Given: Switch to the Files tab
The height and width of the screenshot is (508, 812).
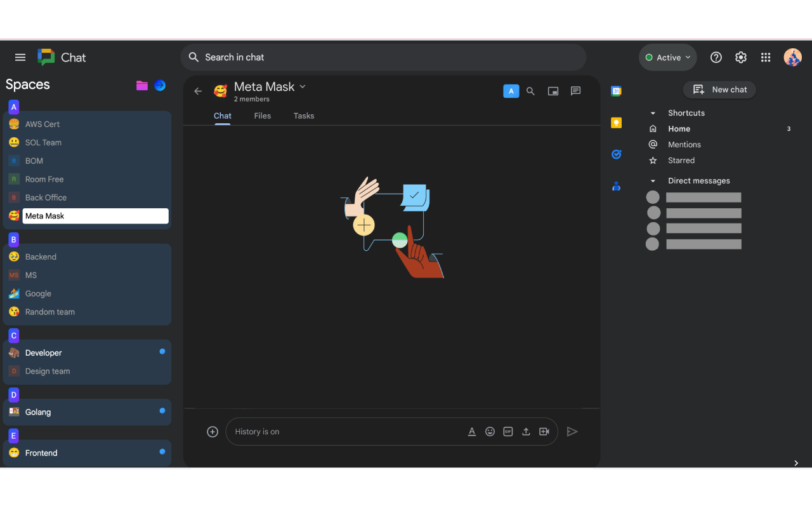Looking at the screenshot, I should click(263, 116).
